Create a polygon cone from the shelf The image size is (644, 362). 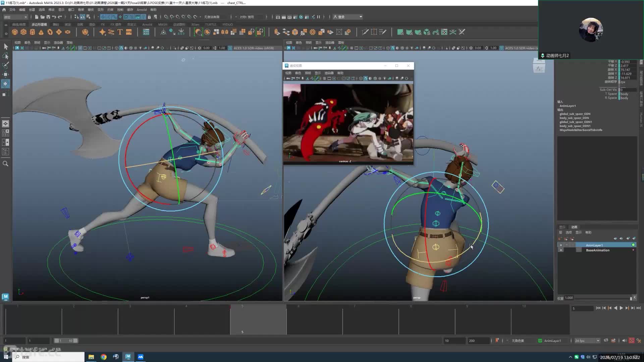click(x=41, y=32)
